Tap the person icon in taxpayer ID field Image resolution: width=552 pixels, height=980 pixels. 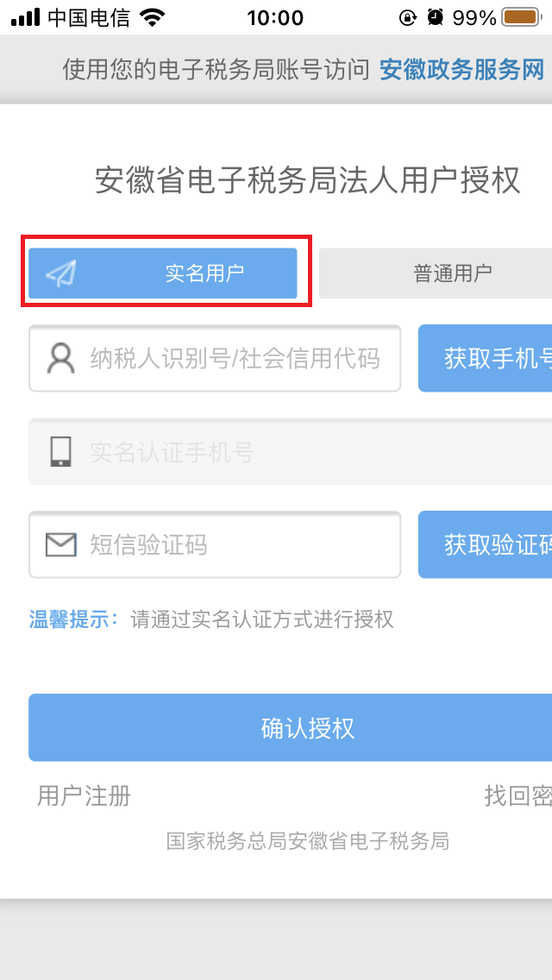tap(60, 358)
